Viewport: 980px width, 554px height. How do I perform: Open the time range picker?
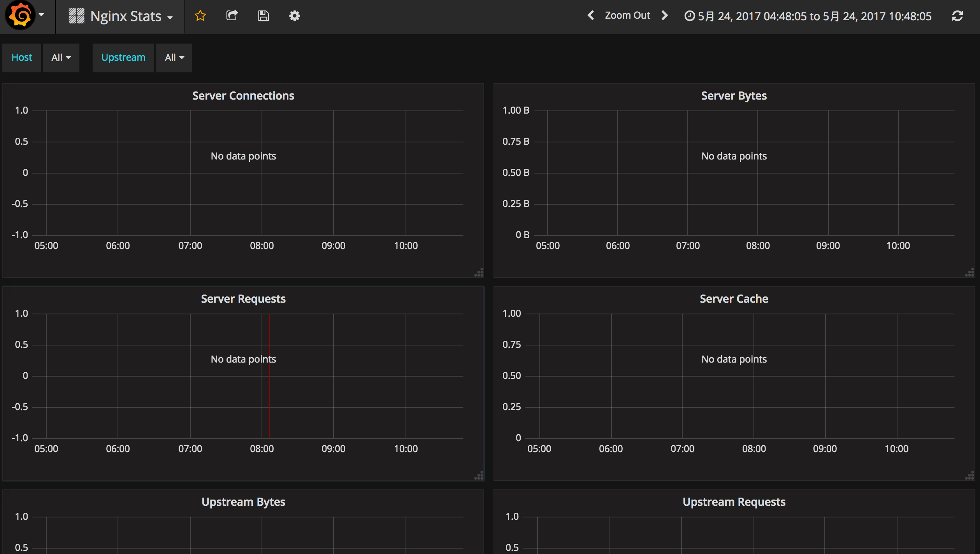pyautogui.click(x=808, y=16)
